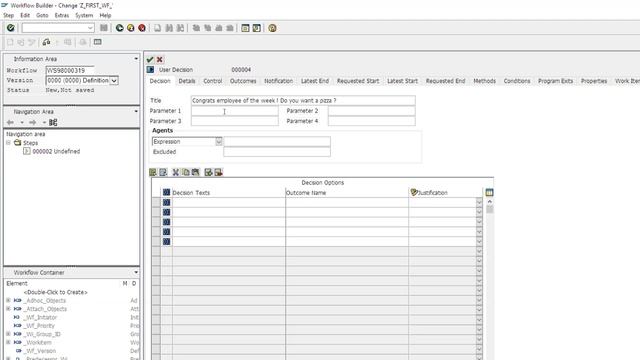
Task: Click the Decision Options scrollbar up arrow
Action: pos(489,202)
